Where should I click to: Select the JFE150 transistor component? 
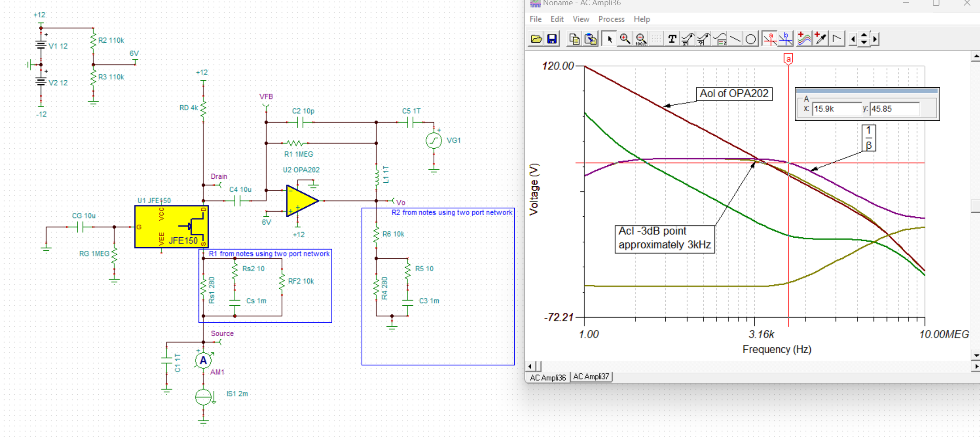[x=172, y=227]
